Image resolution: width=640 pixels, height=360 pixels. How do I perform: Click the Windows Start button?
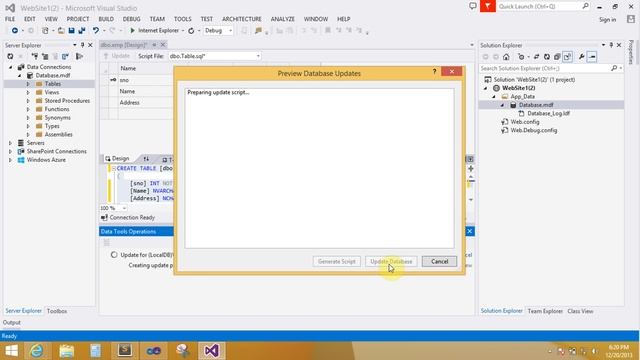[x=11, y=351]
